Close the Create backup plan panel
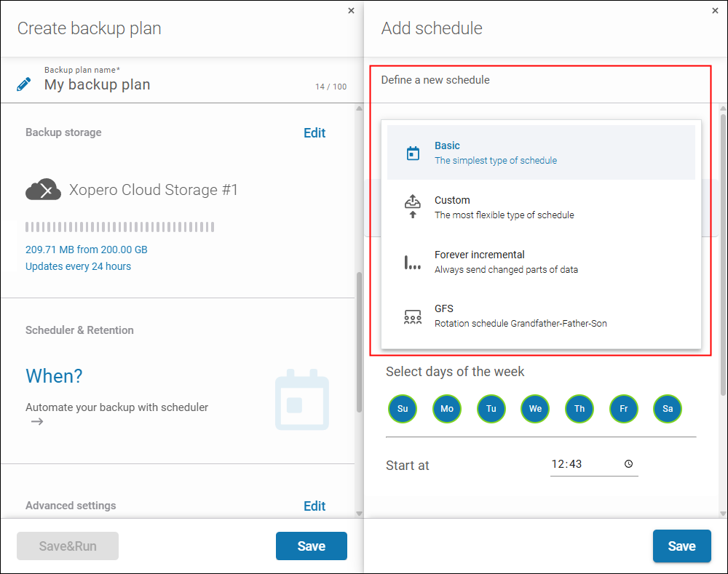This screenshot has height=574, width=728. 351,11
